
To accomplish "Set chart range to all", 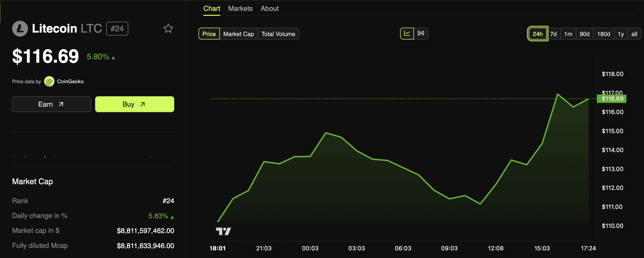I will [634, 34].
